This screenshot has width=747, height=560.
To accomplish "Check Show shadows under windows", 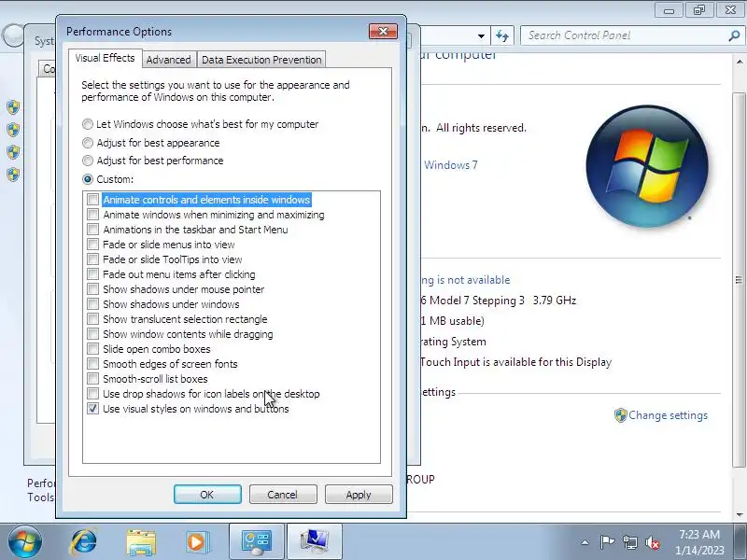I will 92,304.
